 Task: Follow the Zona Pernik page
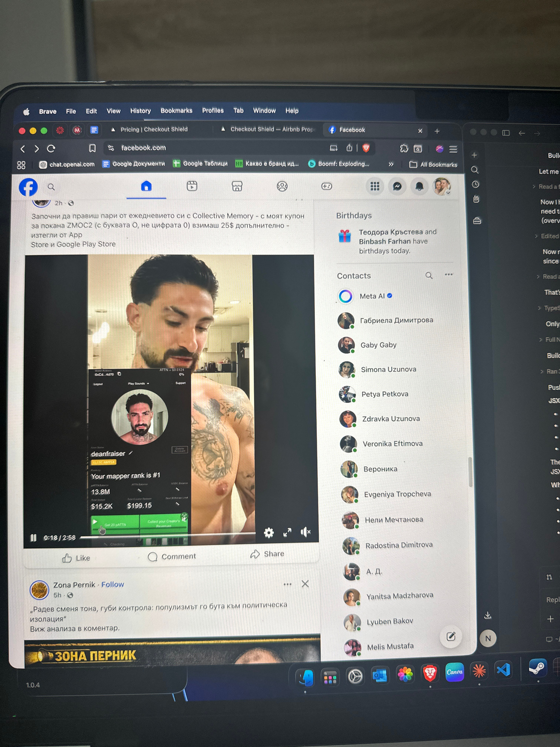112,585
